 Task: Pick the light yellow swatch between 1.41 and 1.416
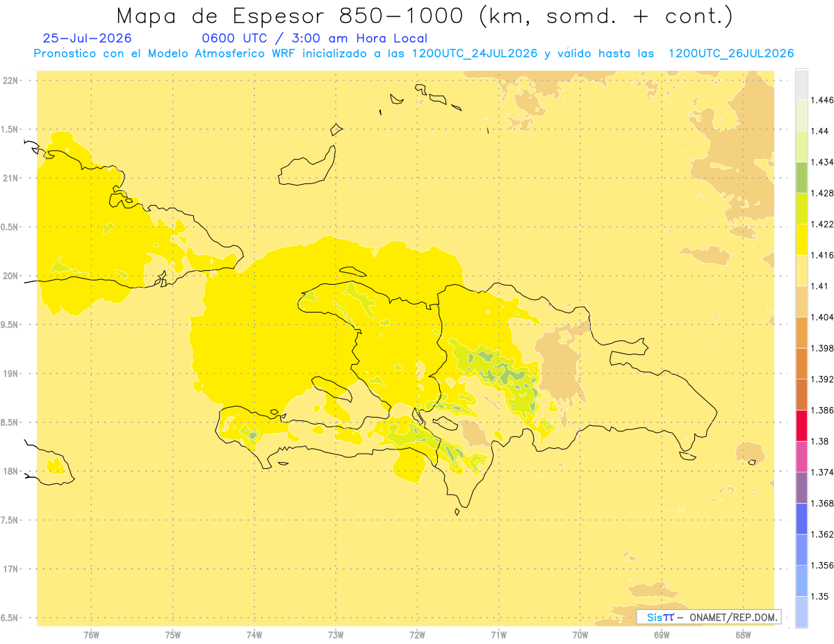click(x=801, y=270)
